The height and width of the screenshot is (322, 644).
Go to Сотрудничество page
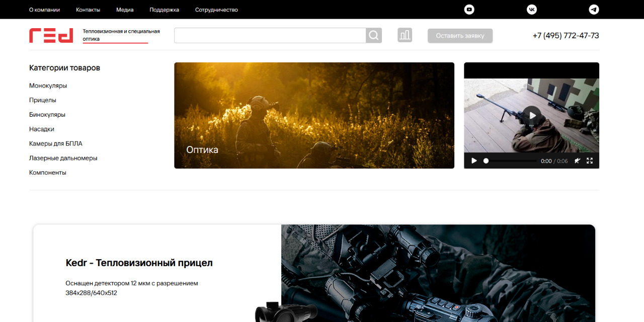(x=216, y=10)
